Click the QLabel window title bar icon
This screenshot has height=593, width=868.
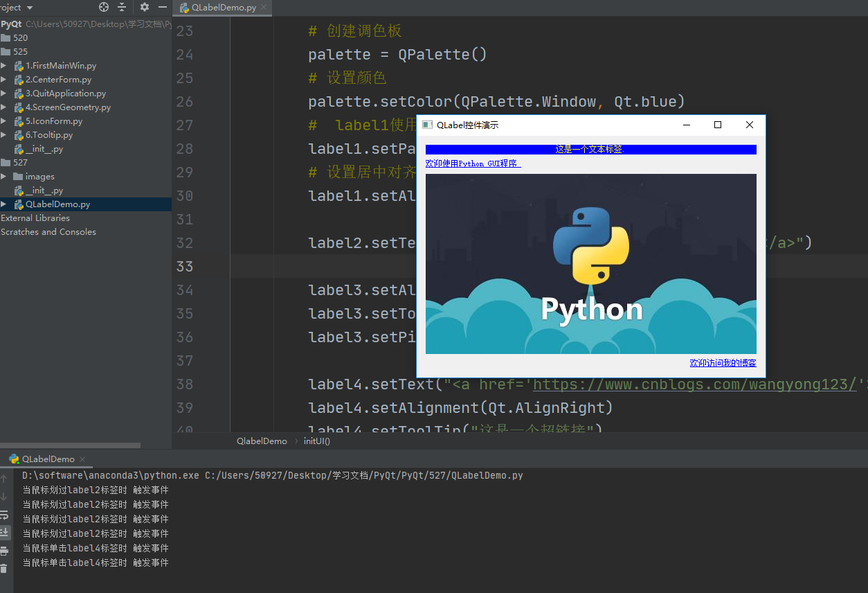coord(428,125)
